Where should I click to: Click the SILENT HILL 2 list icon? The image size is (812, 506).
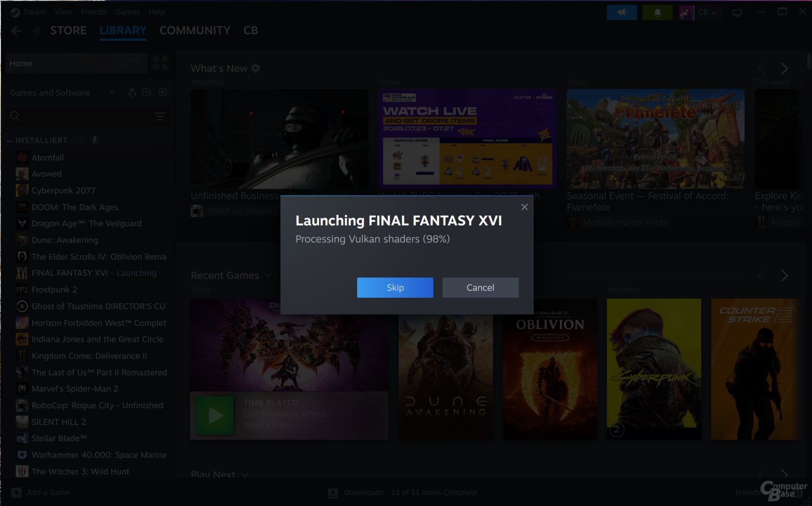pyautogui.click(x=22, y=422)
